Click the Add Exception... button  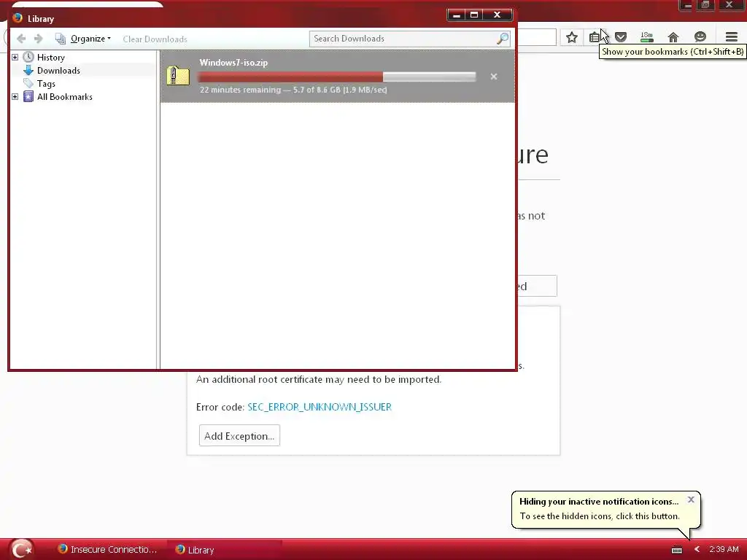point(239,436)
